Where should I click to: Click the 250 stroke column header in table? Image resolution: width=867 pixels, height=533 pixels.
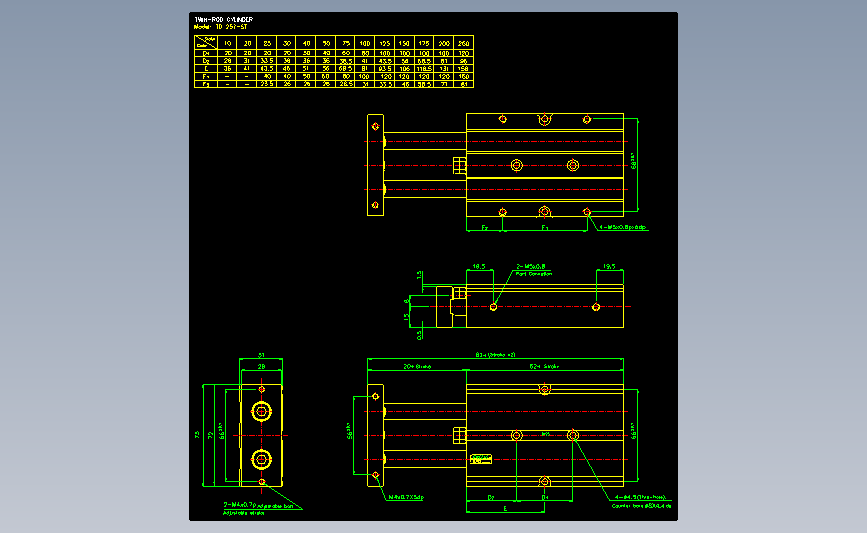(x=463, y=43)
